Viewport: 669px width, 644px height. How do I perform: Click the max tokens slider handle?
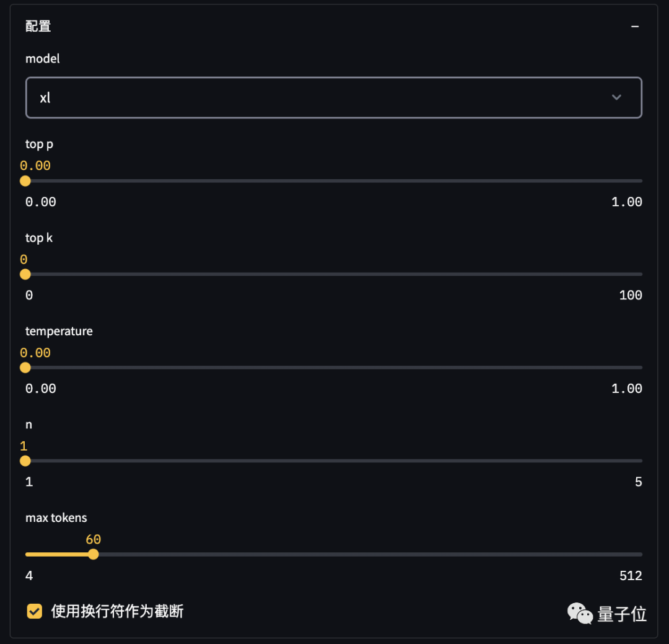[x=93, y=554]
